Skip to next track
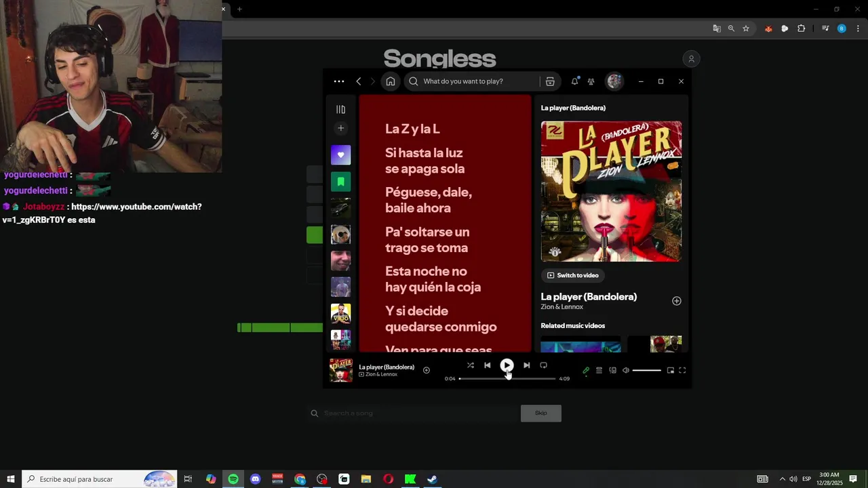The height and width of the screenshot is (488, 868). click(526, 365)
